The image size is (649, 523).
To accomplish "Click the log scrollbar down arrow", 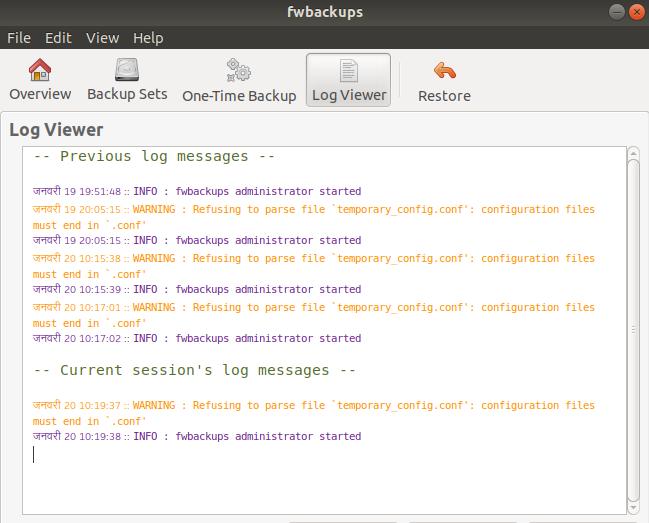I will [633, 508].
